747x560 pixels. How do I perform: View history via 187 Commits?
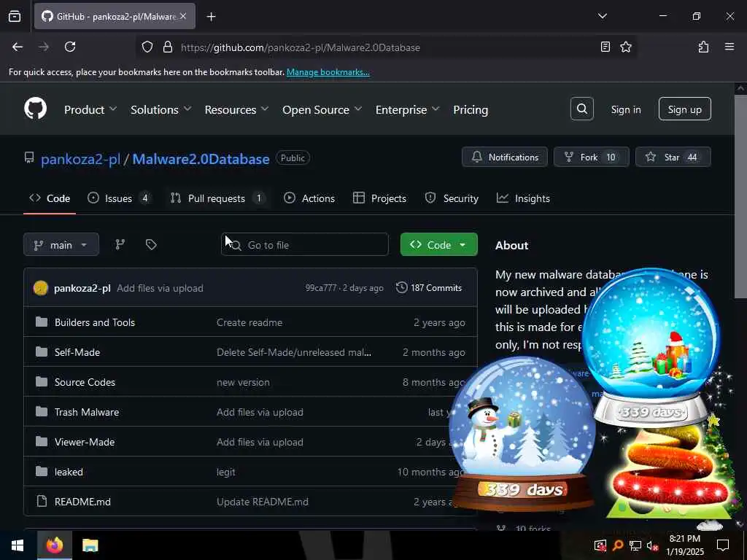pos(429,287)
